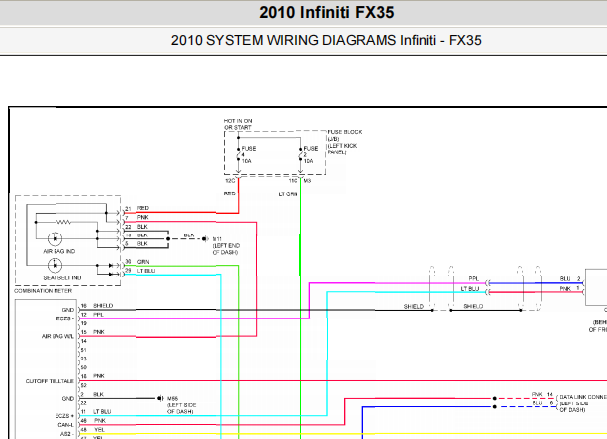Select the "FUSE 4 10A" label
This screenshot has height=439, width=607.
pyautogui.click(x=249, y=154)
